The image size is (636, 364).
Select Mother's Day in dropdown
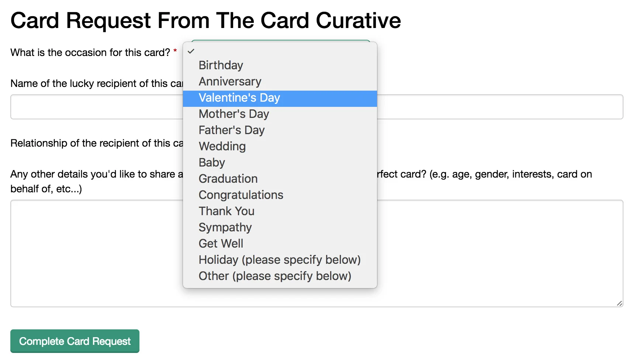(234, 114)
